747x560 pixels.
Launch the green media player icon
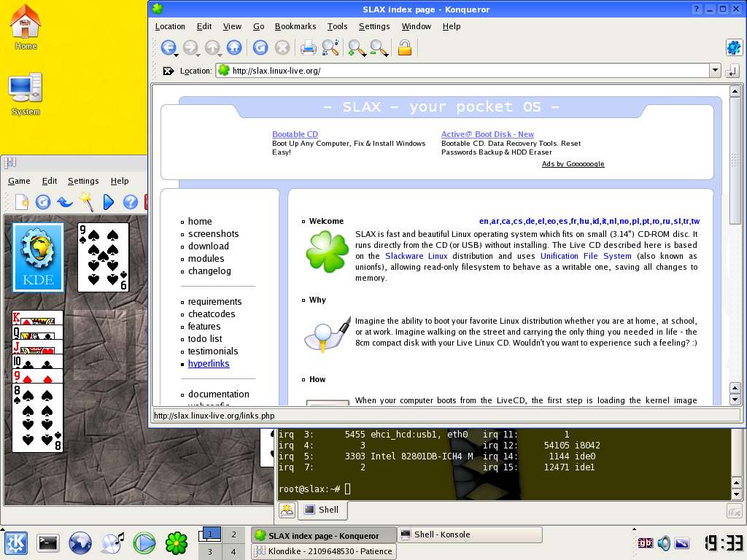coord(144,542)
